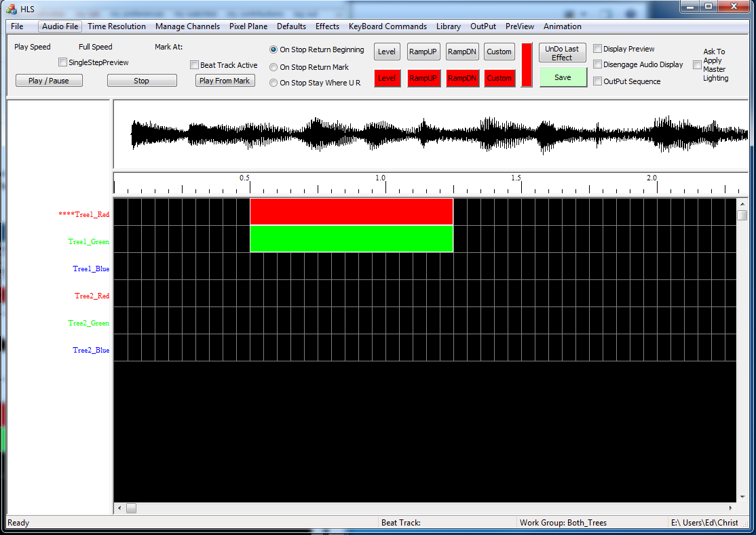Click the red RampUP button
The width and height of the screenshot is (756, 535).
point(423,78)
